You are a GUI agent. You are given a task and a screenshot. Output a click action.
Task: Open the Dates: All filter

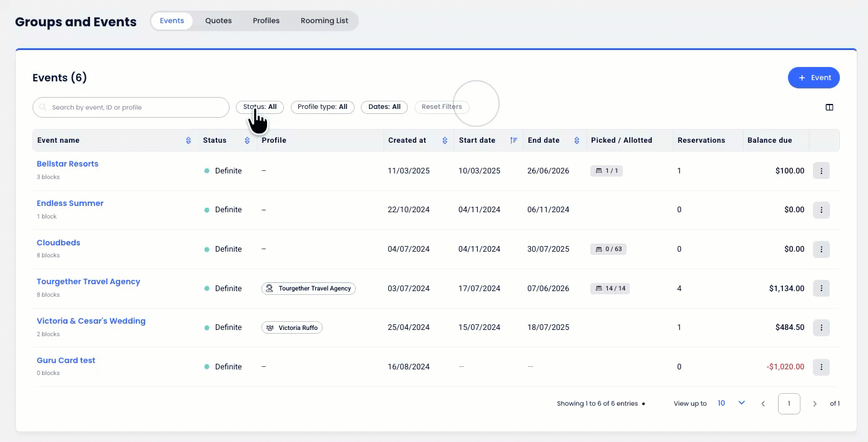point(385,107)
